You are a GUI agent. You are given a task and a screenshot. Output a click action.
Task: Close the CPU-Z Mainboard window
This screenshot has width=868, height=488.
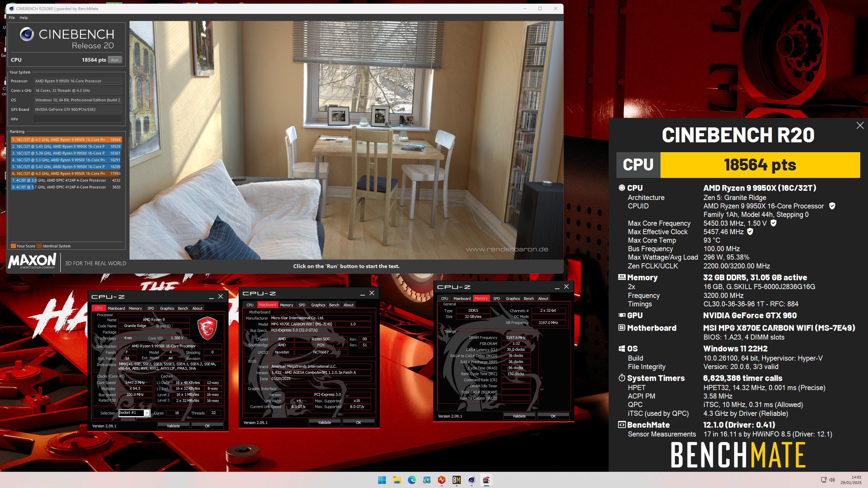pos(372,293)
